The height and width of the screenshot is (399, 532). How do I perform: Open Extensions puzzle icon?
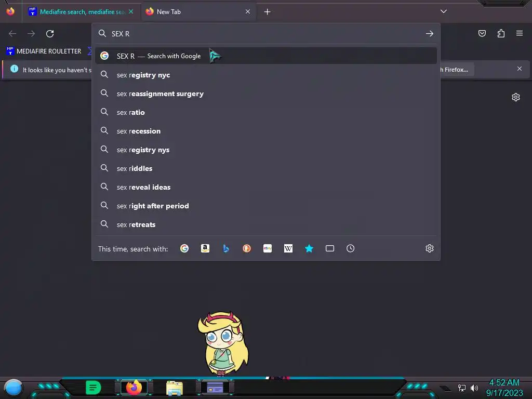pyautogui.click(x=501, y=33)
